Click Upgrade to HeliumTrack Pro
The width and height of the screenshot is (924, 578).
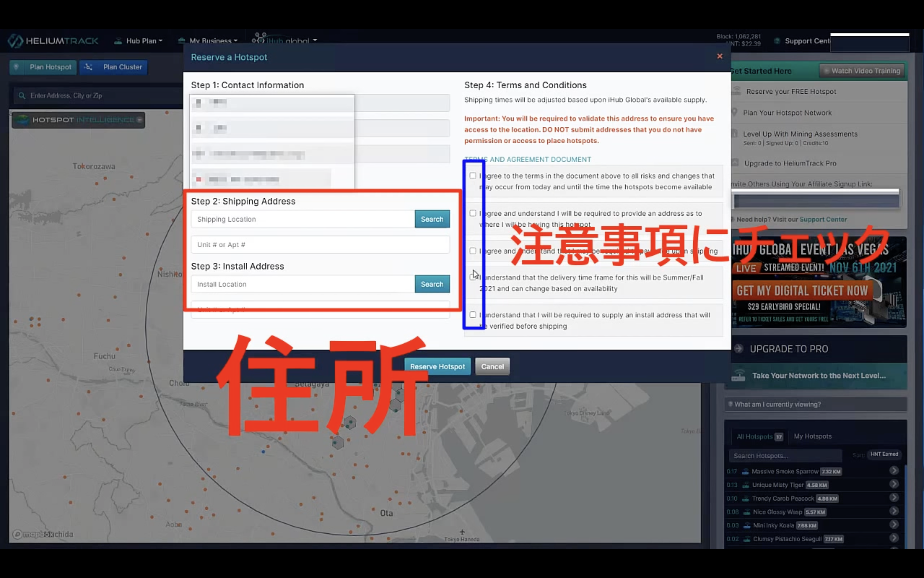click(x=790, y=163)
